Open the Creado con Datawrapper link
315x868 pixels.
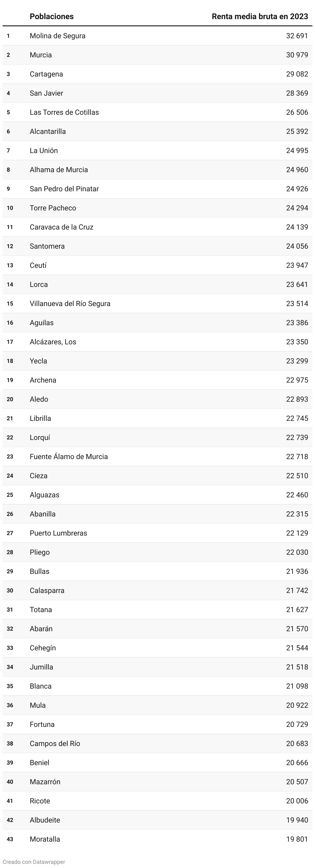(34, 862)
